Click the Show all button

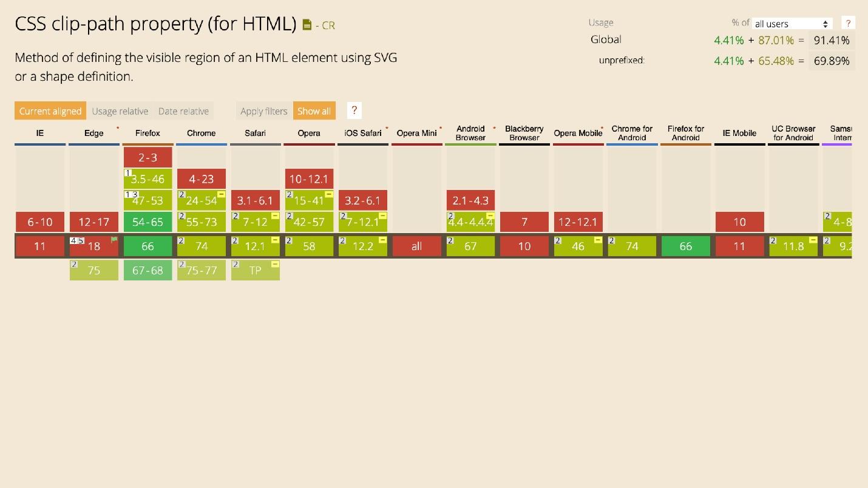[x=314, y=111]
